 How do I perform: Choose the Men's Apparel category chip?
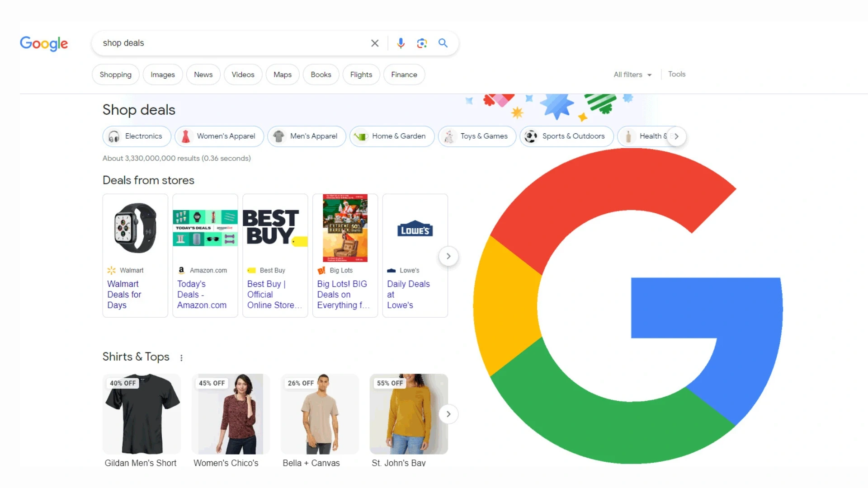click(x=307, y=136)
